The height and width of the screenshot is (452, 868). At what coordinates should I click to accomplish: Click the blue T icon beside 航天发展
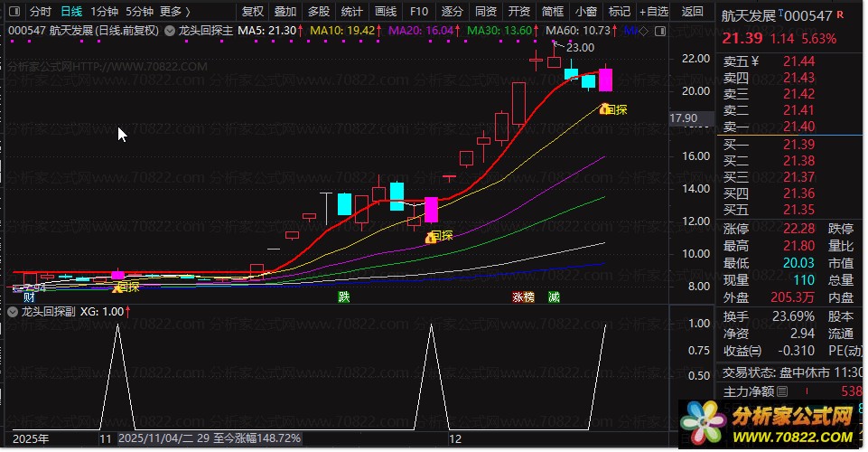pos(780,12)
